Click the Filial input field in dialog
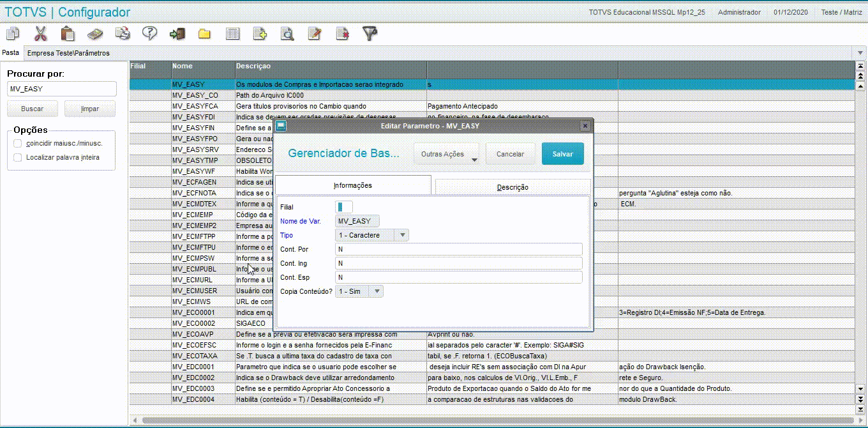The image size is (868, 428). click(343, 207)
